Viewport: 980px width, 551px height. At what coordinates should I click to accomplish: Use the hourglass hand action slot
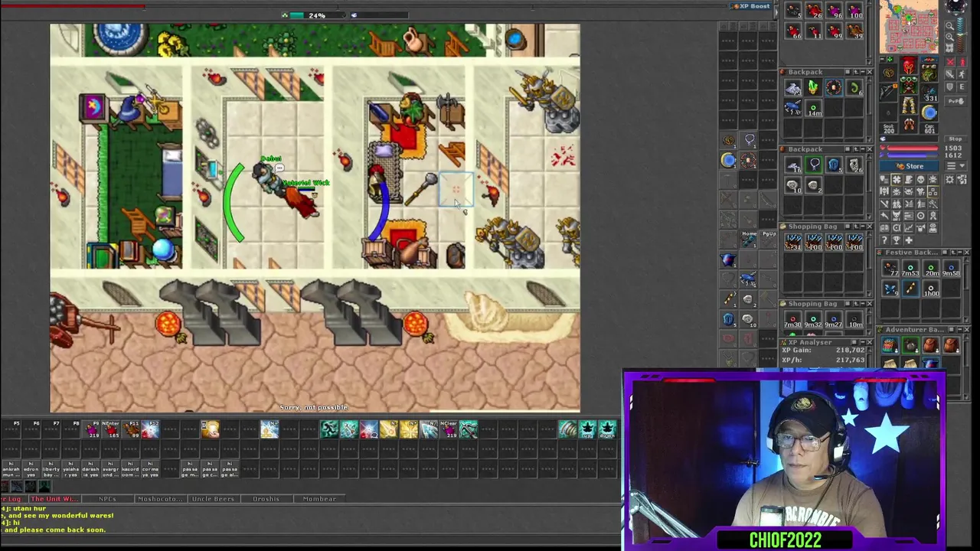(211, 429)
